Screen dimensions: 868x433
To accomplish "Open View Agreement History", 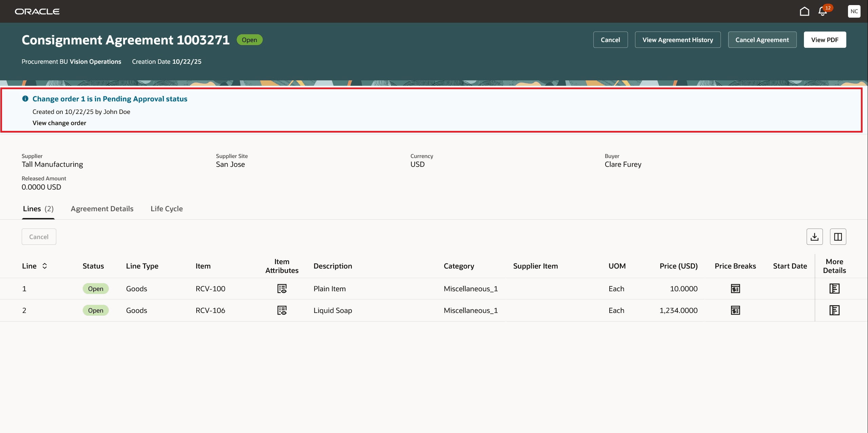I will (677, 40).
